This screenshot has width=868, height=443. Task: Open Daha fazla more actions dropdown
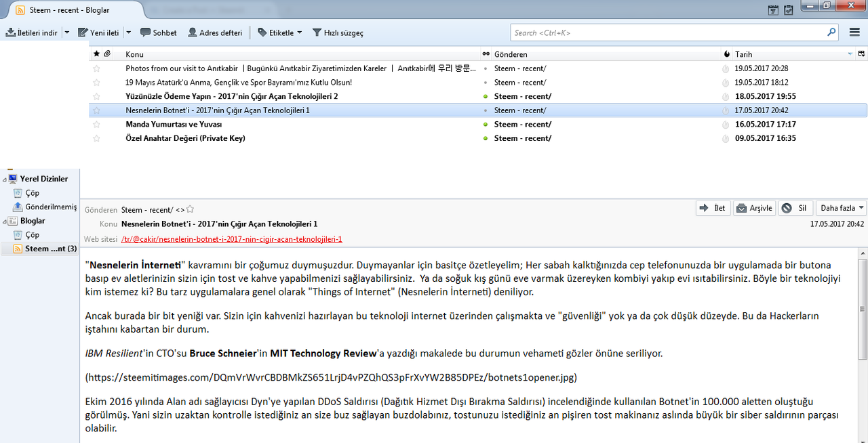(842, 208)
